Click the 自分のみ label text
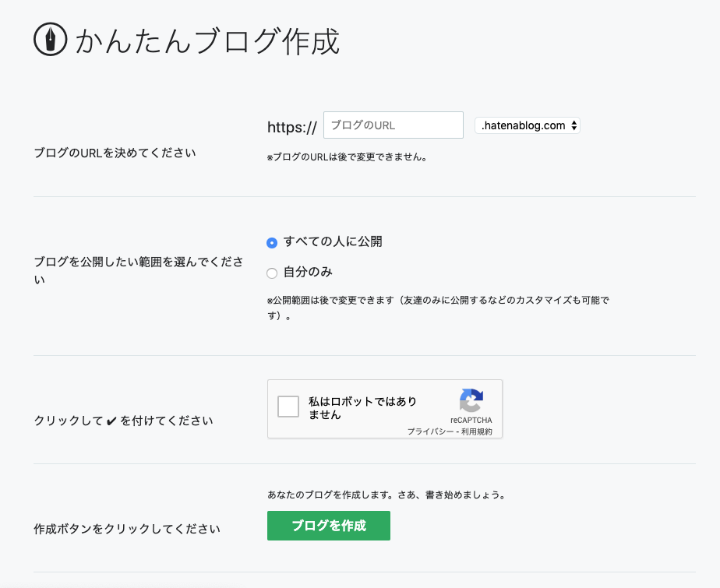The image size is (720, 588). click(308, 272)
